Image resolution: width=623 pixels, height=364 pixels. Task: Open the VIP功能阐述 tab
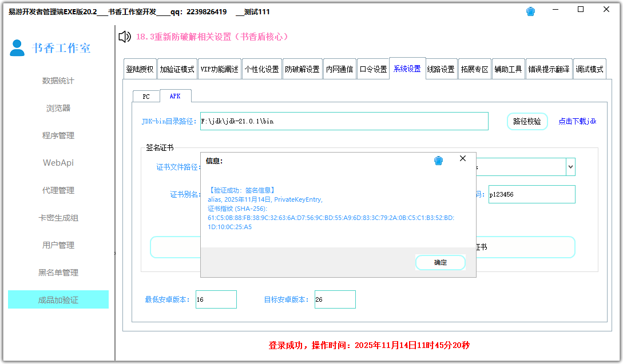(220, 68)
